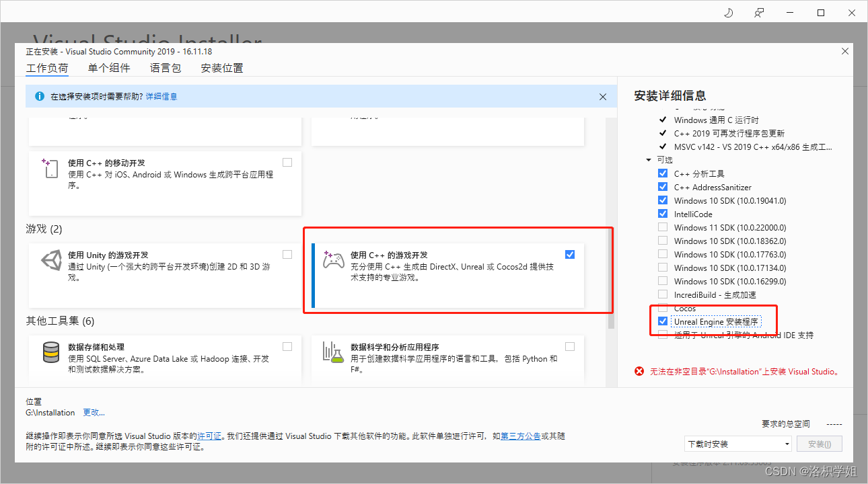The image size is (868, 484).
Task: Uncheck the IntelliCode option
Action: 663,214
